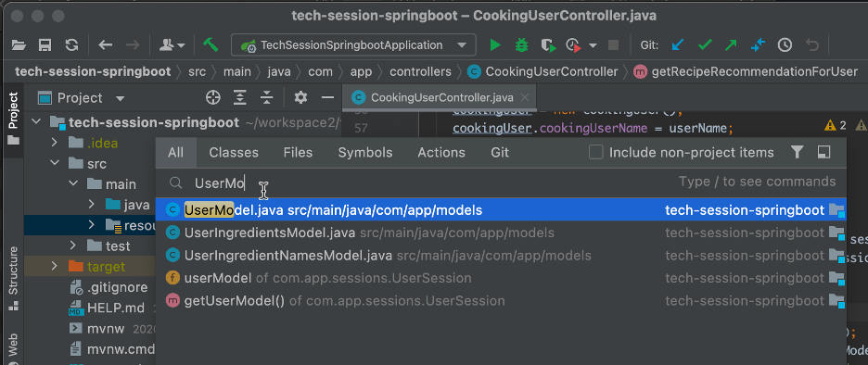Select opened file locate target icon
The height and width of the screenshot is (365, 868).
pos(213,98)
